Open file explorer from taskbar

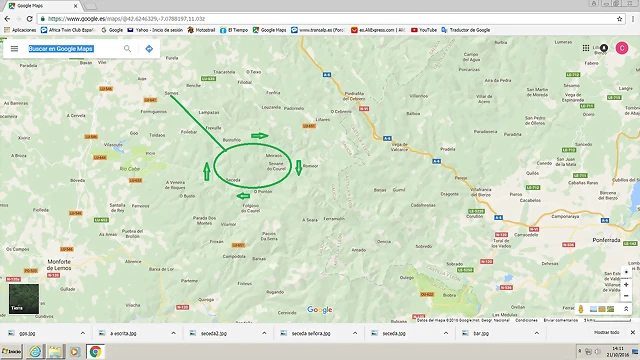[x=55, y=351]
